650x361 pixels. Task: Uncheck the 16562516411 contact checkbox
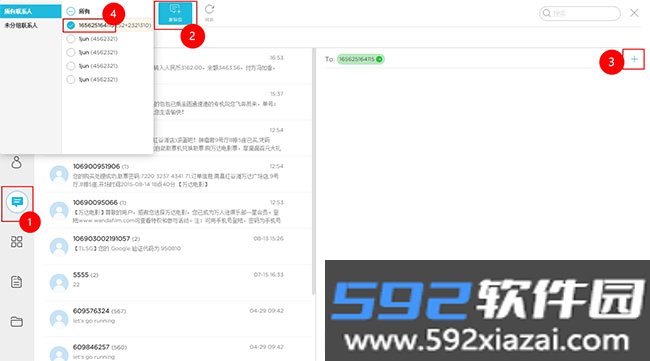click(71, 25)
